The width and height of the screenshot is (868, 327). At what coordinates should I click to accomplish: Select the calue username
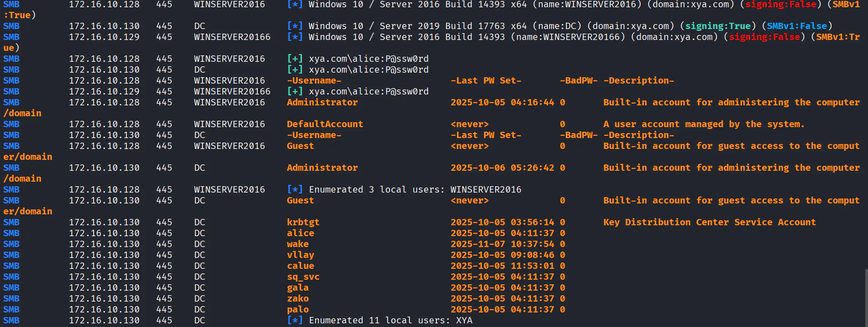300,266
